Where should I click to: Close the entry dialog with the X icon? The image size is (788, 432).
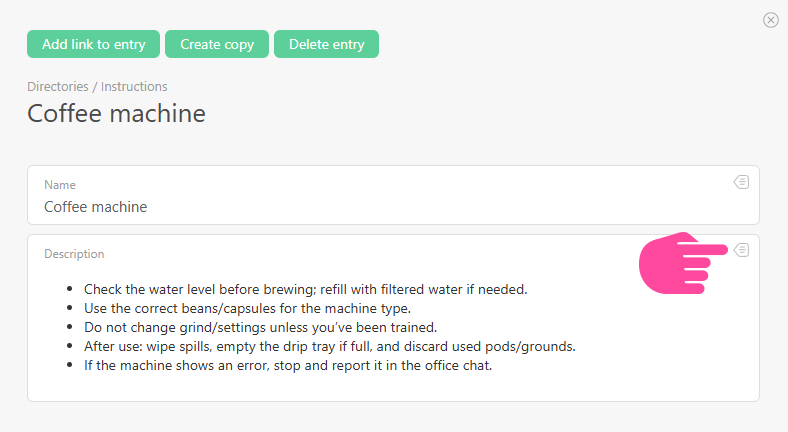click(x=770, y=20)
